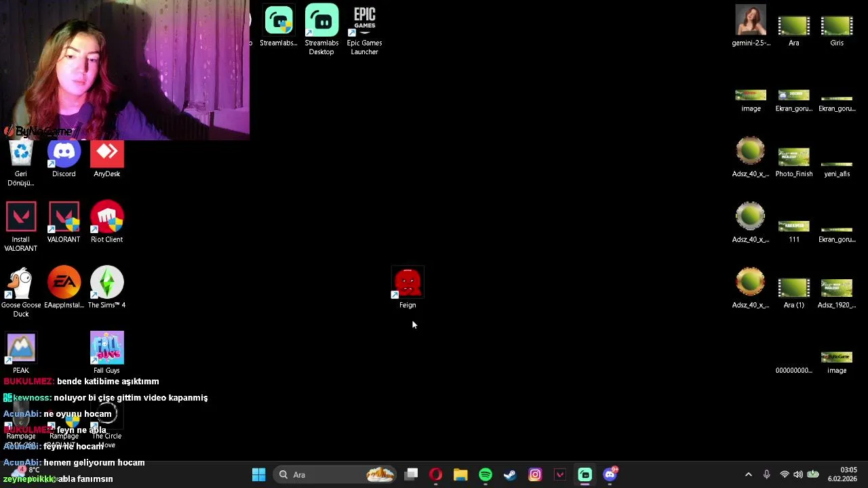Select the Epic Games Launcher shortcut

(364, 30)
